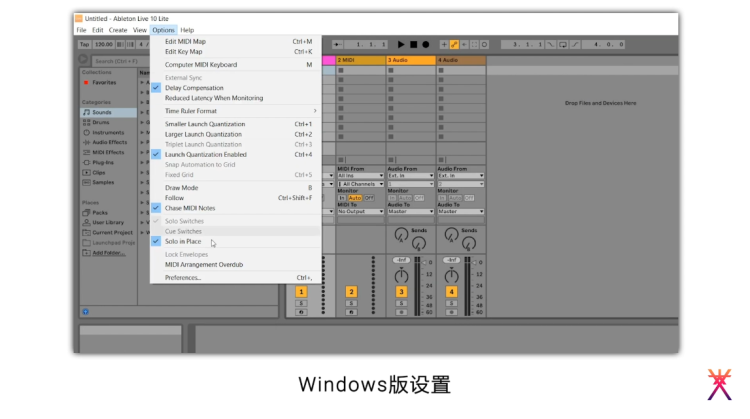Select Favorites in Collections
The height and width of the screenshot is (419, 750).
tap(104, 82)
